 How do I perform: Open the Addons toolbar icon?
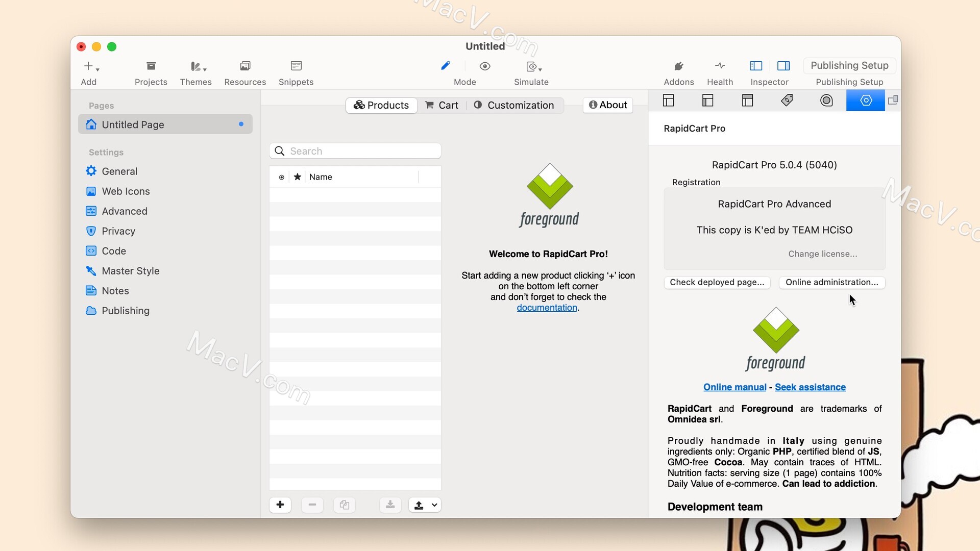(679, 66)
